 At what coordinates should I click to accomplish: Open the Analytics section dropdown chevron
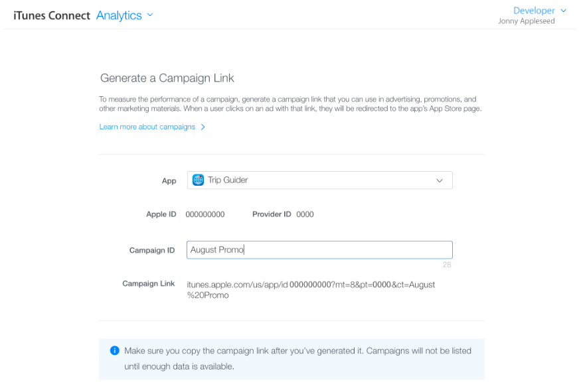coord(150,15)
